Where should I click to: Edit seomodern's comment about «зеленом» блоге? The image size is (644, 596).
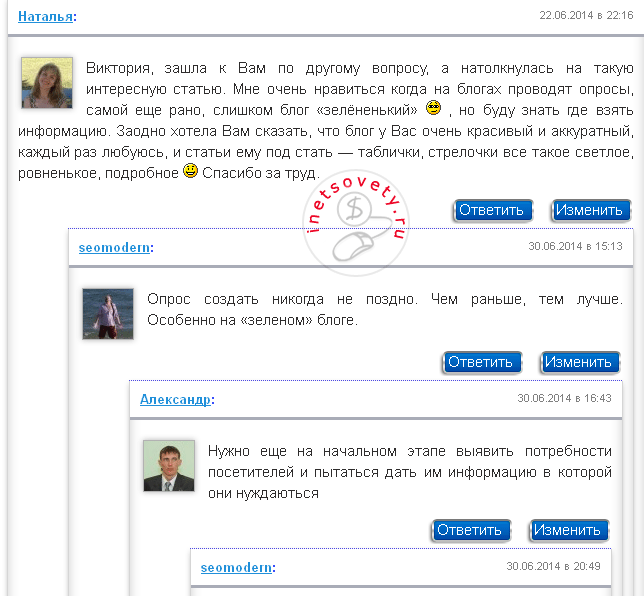coord(580,362)
